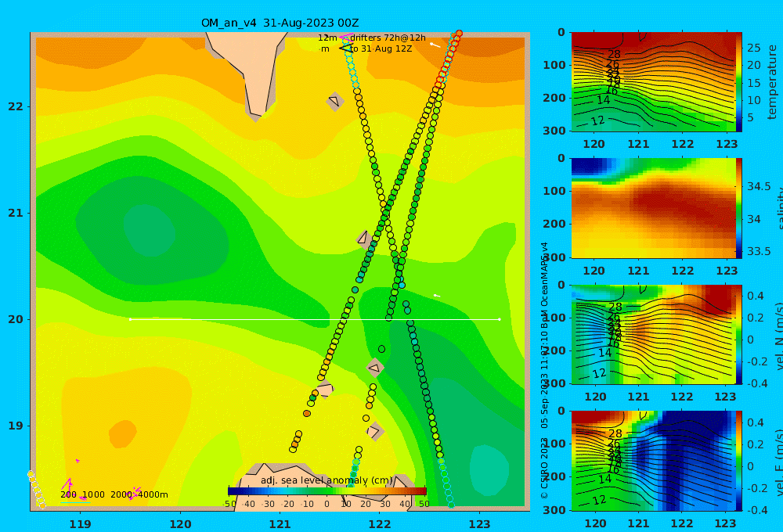This screenshot has height=532, width=783.
Task: Click the small island marker near 22N 121.5E
Action: pos(335,101)
